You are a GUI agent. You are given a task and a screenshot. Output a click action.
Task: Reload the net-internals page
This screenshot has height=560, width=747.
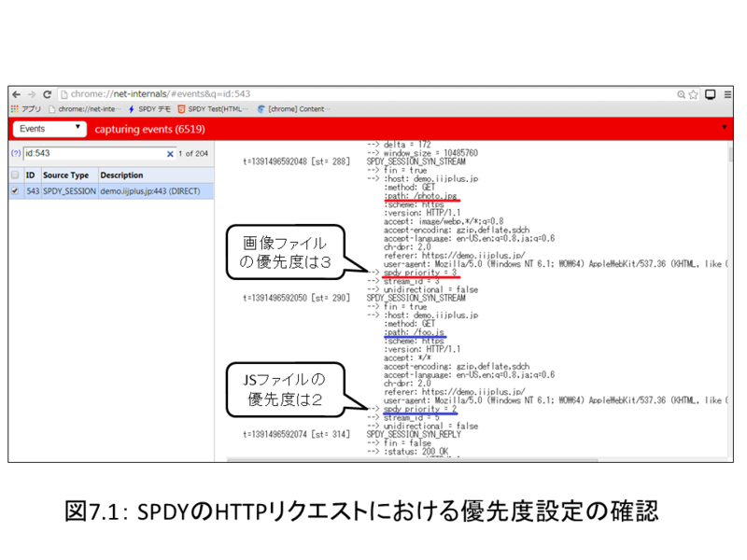[48, 94]
